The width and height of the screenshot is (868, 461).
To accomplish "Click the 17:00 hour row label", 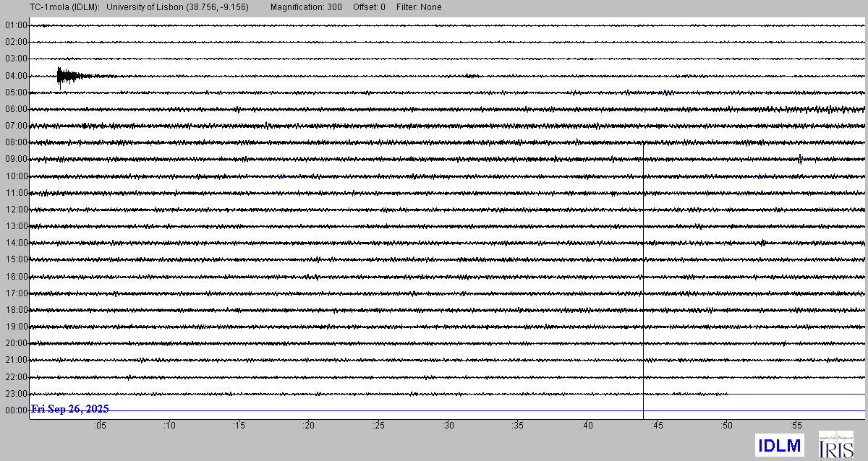I will click(x=16, y=293).
